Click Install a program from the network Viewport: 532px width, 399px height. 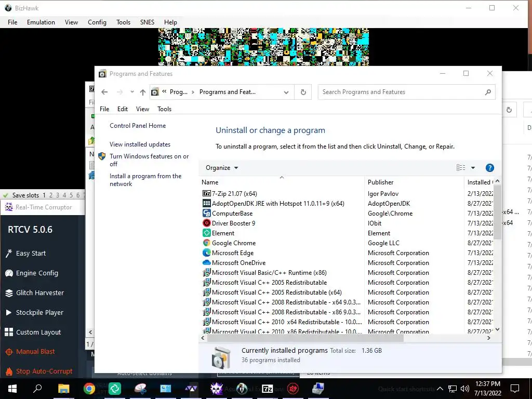[145, 180]
